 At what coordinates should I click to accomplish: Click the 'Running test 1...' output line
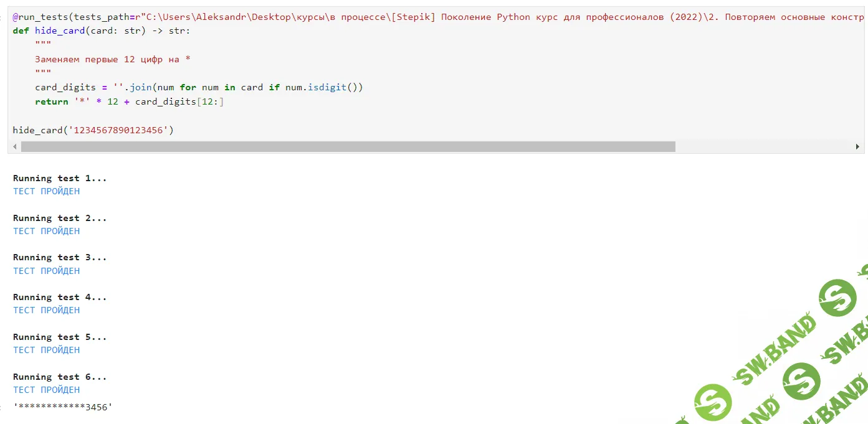pyautogui.click(x=60, y=178)
